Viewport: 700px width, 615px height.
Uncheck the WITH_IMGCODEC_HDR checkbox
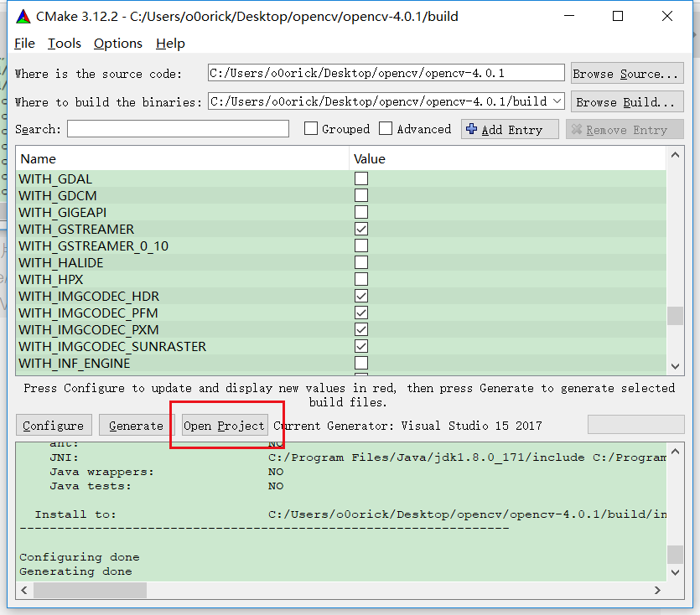[361, 296]
